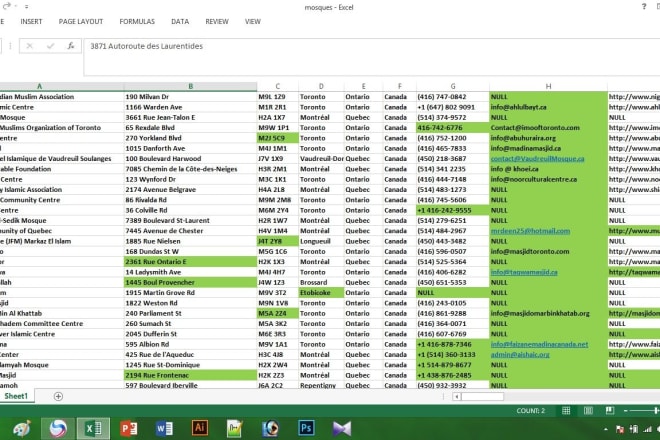Select the Sheet1 worksheet tab
The image size is (660, 440).
pos(16,396)
